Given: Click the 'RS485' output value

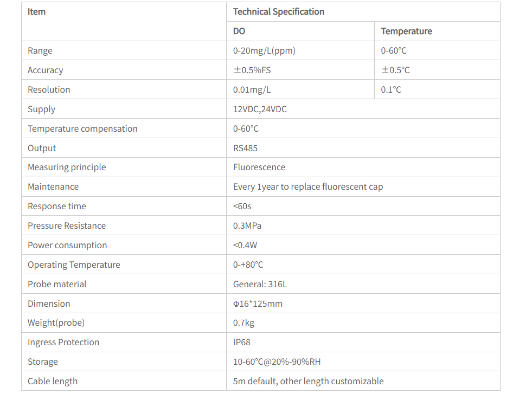Looking at the screenshot, I should 245,148.
